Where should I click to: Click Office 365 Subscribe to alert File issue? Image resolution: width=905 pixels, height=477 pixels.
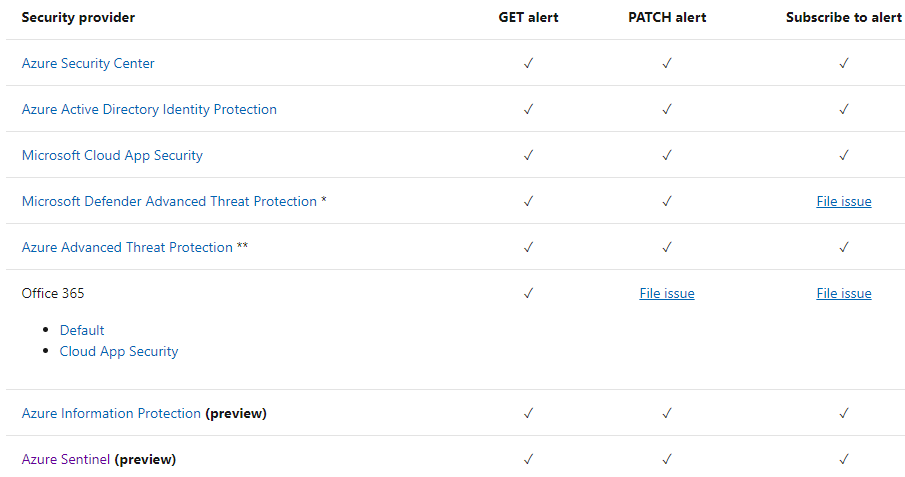coord(843,293)
